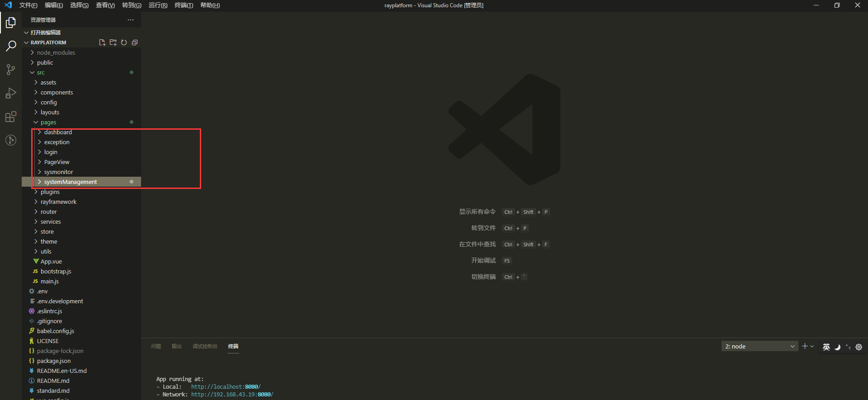Expand the theme folder
This screenshot has width=868, height=400.
(x=81, y=241)
